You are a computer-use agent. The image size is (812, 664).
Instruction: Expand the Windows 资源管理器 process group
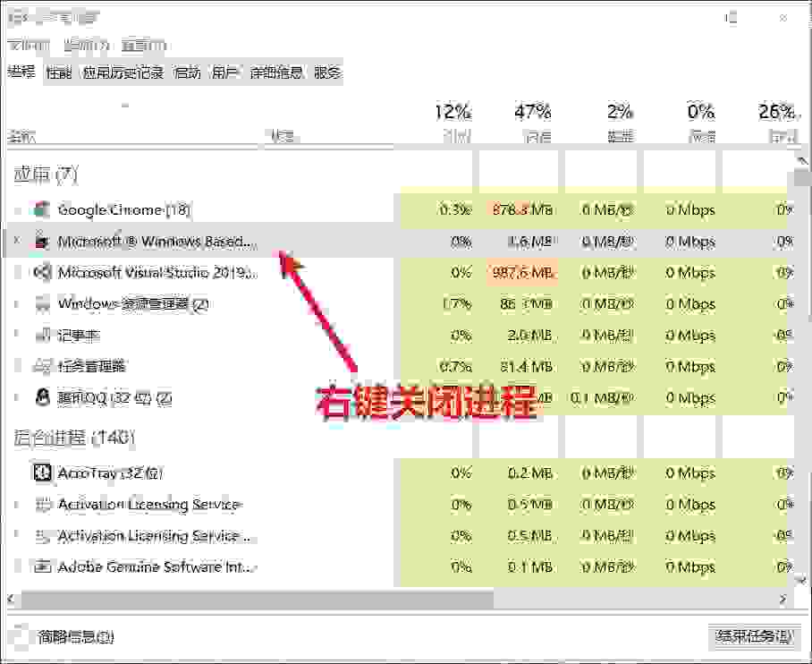tap(15, 304)
